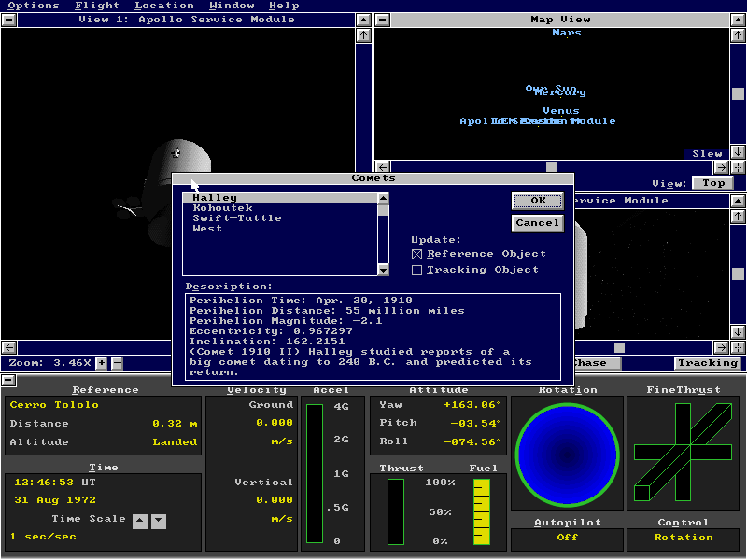Enable the Tracking Object checkbox
Viewport: 747px width, 560px height.
475,270
